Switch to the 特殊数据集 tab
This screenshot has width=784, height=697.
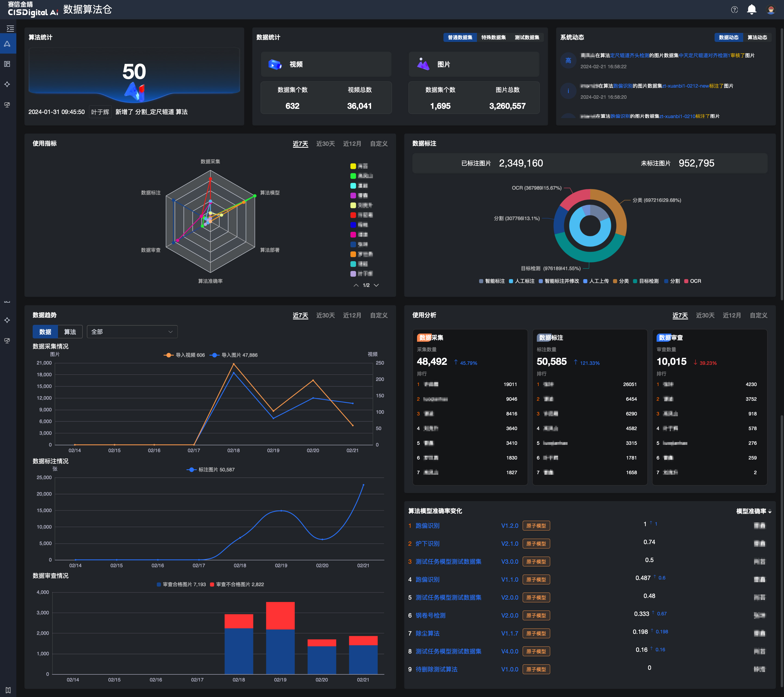click(493, 37)
